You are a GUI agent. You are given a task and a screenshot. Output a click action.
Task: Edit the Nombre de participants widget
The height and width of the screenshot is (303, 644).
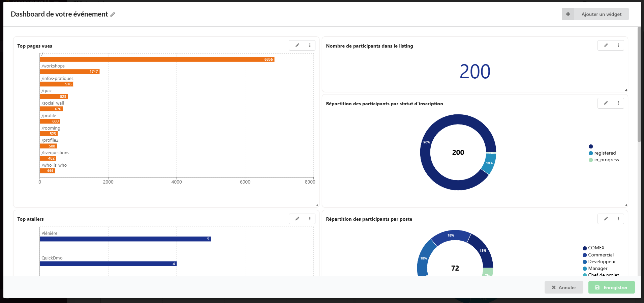tap(606, 45)
